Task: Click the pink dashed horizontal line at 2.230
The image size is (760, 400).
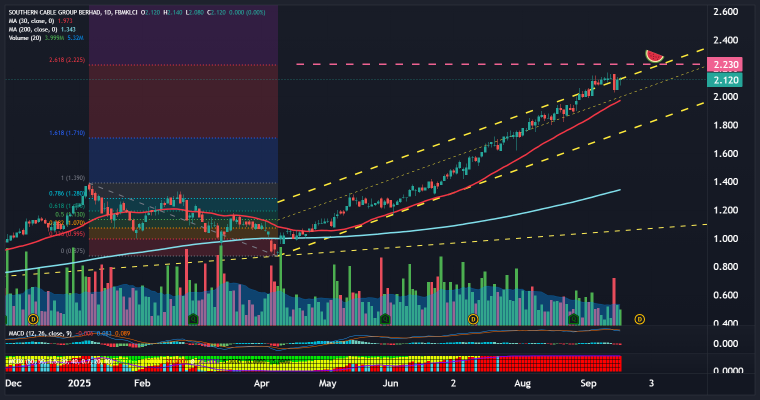Action: 450,64
